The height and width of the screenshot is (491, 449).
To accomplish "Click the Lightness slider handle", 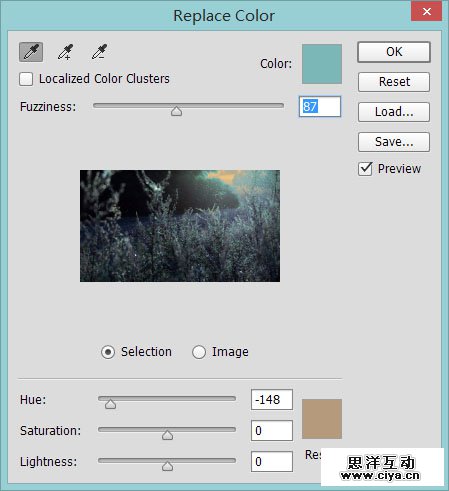I will click(167, 466).
